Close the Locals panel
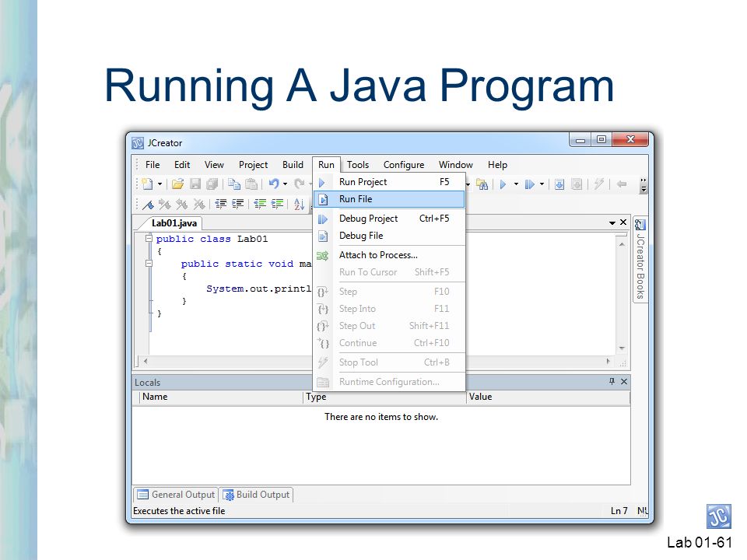This screenshot has height=560, width=747. pyautogui.click(x=624, y=381)
